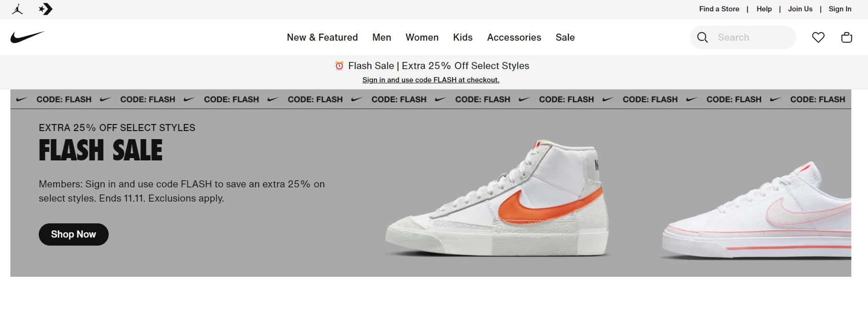Open the shopping bag icon
Image resolution: width=868 pixels, height=309 pixels.
tap(846, 37)
